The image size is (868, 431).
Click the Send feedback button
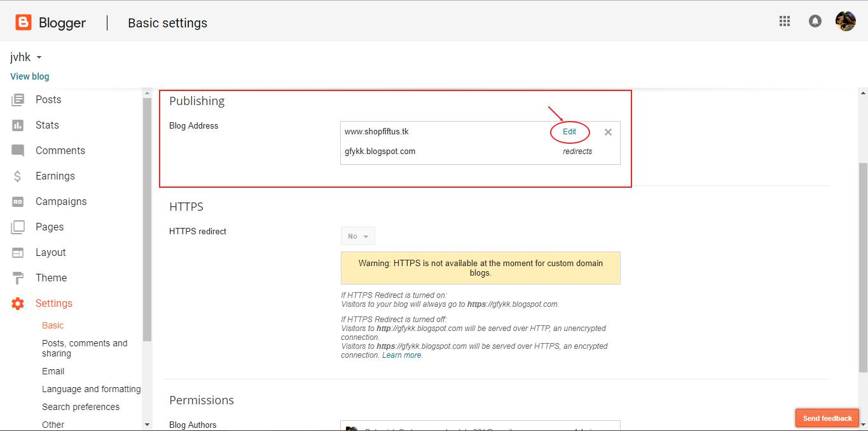pos(827,418)
